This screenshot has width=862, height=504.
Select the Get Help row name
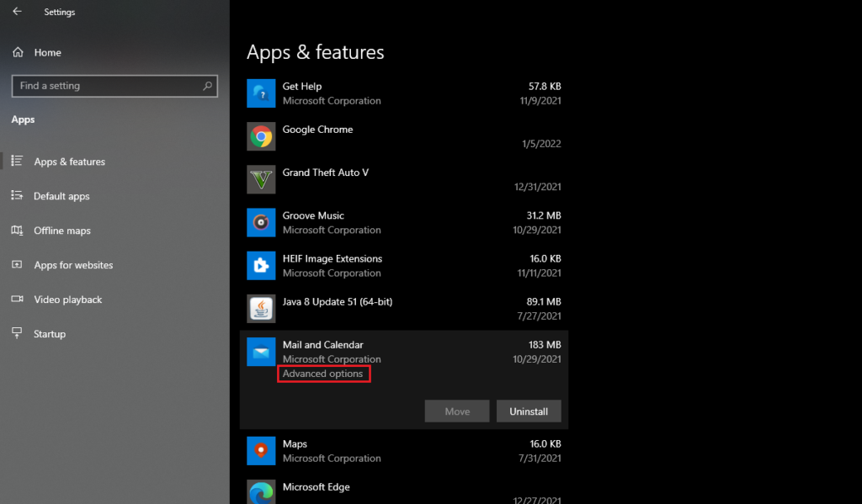click(302, 87)
